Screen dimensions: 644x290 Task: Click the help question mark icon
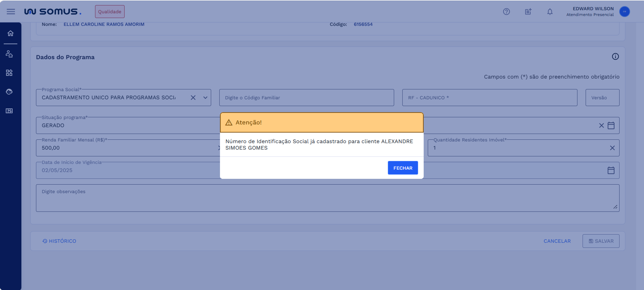[x=506, y=12]
